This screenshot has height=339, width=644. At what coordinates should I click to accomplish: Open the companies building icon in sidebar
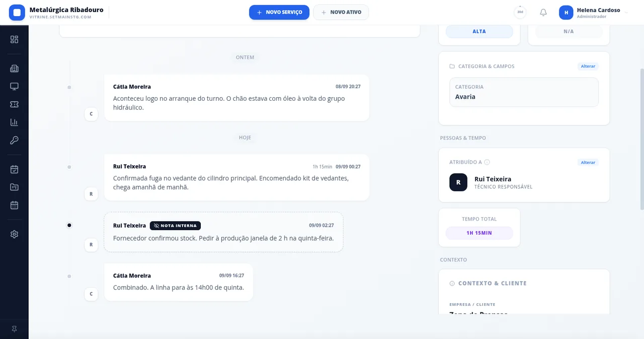click(x=14, y=69)
